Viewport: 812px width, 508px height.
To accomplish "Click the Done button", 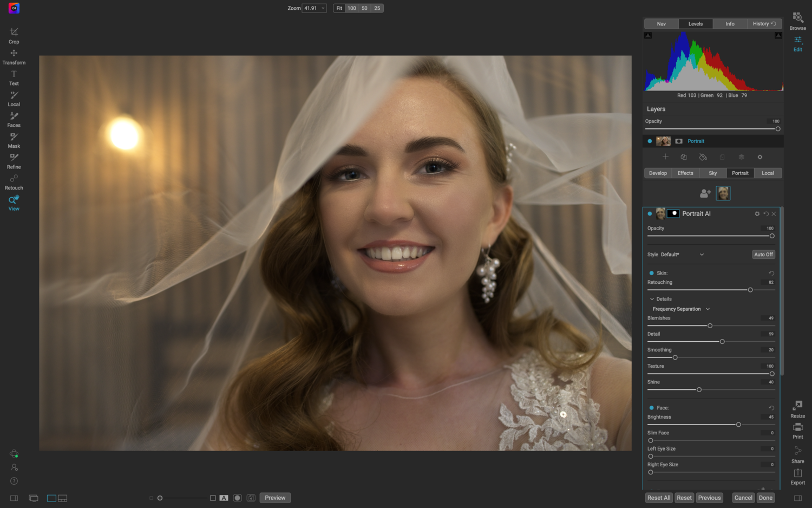I will tap(765, 498).
